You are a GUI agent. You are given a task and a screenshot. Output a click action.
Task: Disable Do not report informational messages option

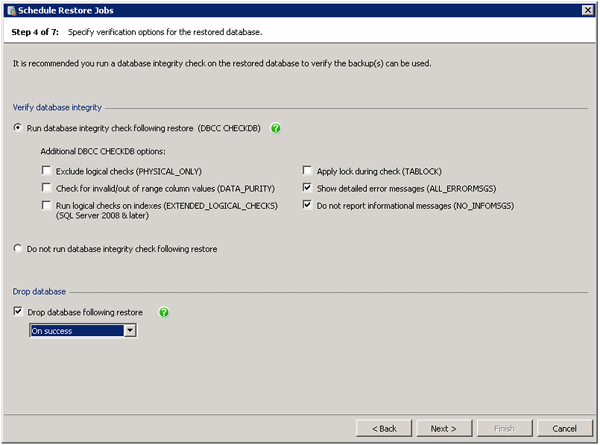pyautogui.click(x=307, y=205)
